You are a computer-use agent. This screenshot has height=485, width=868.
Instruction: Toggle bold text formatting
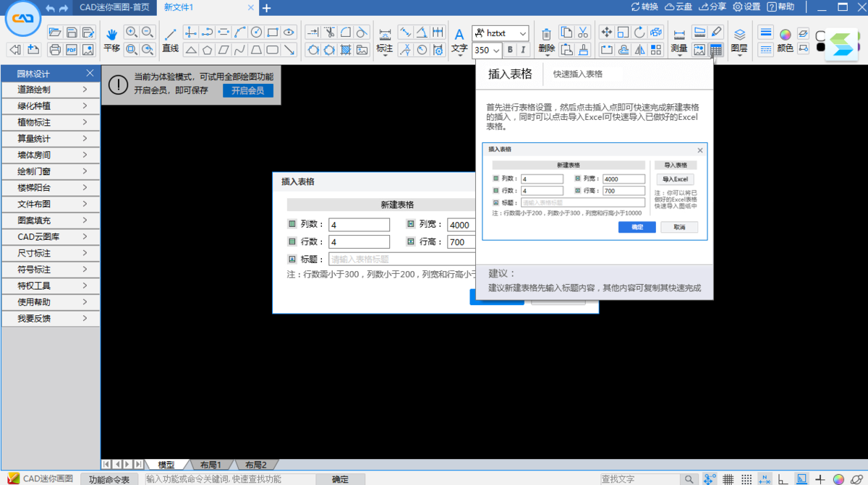[x=510, y=50]
